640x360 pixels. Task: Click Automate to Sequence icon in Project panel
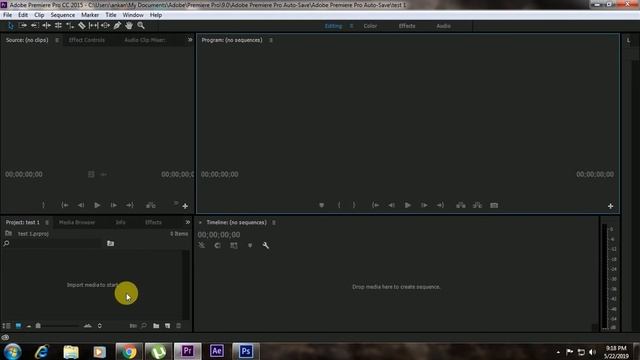133,326
